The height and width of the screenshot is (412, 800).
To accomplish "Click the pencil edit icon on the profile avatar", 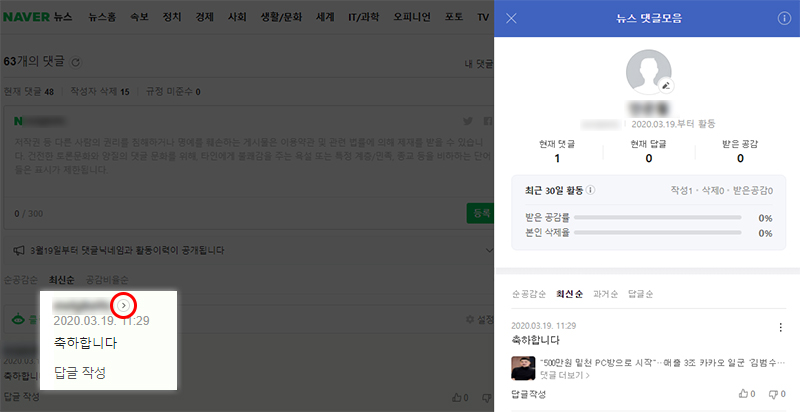I will [x=665, y=86].
